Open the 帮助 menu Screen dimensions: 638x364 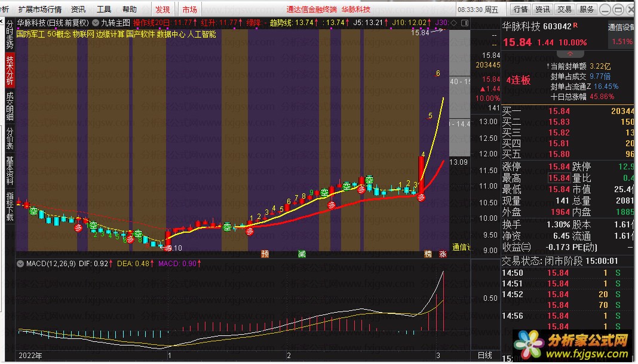(x=130, y=9)
